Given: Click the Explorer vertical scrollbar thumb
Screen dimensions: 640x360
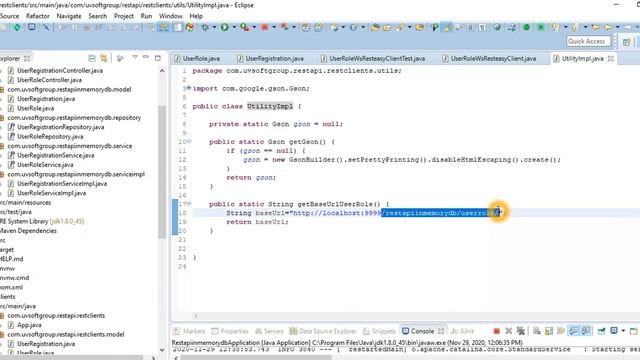Looking at the screenshot, I should coord(162,171).
